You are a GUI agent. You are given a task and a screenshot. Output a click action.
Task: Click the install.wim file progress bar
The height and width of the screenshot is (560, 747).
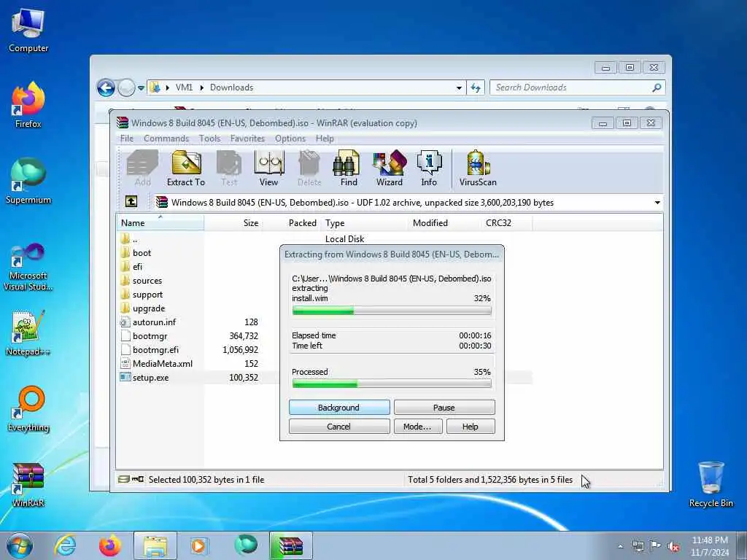[x=392, y=311]
